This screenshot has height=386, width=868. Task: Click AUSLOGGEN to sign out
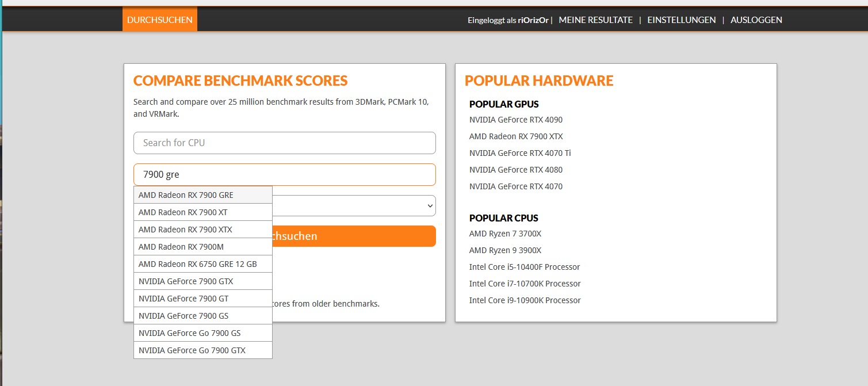tap(756, 20)
